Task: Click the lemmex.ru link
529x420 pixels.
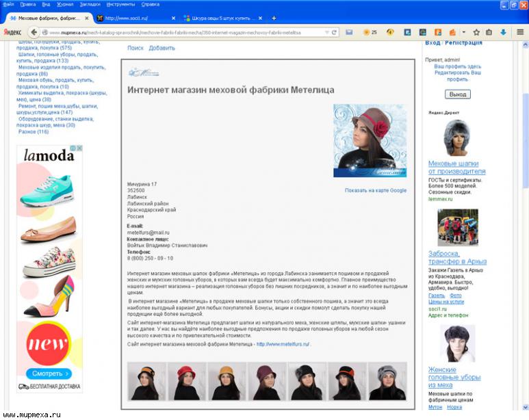Action: [440, 199]
